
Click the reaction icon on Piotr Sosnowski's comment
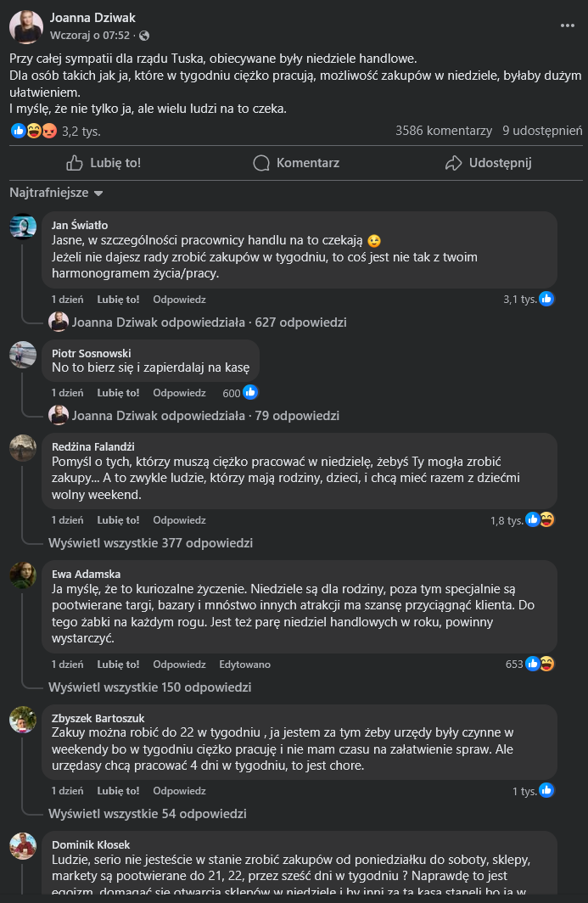250,393
